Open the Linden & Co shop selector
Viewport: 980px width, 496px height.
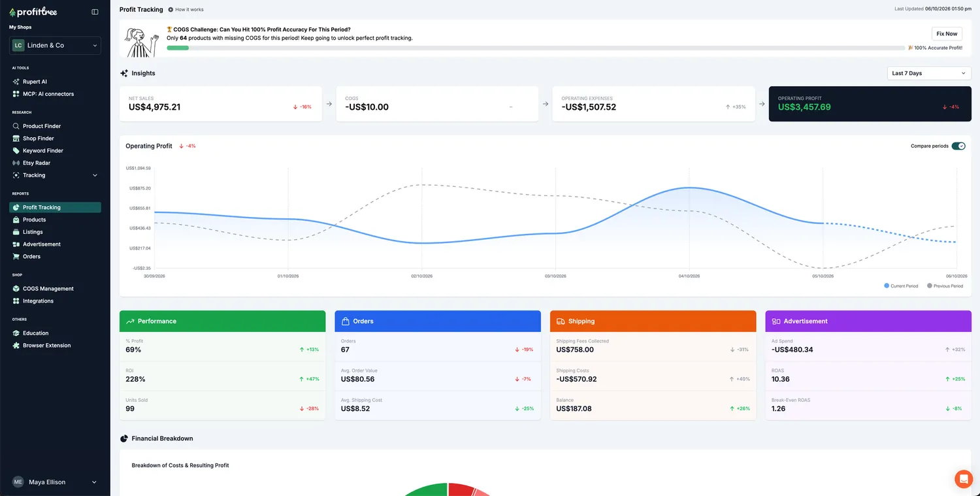(55, 46)
